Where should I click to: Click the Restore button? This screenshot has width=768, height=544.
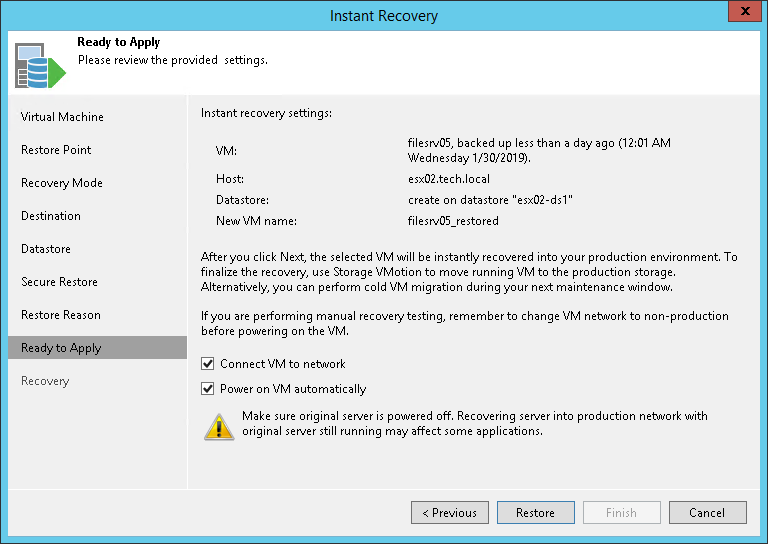[535, 513]
